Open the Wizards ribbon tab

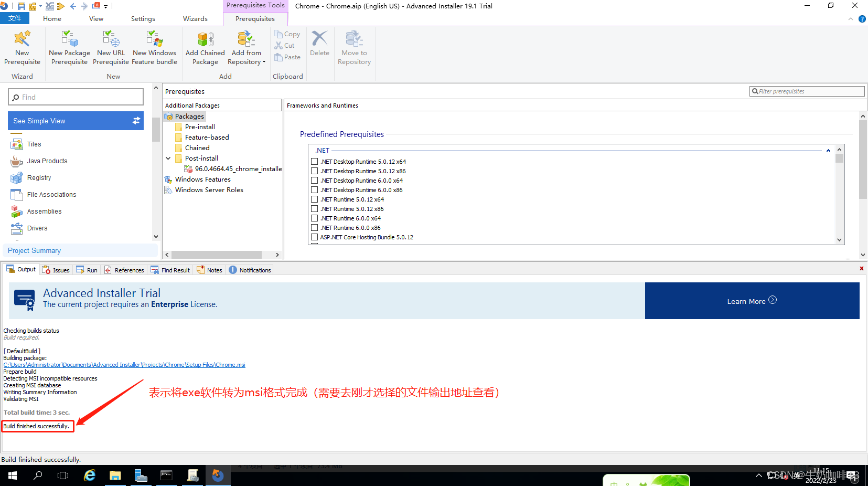click(195, 18)
